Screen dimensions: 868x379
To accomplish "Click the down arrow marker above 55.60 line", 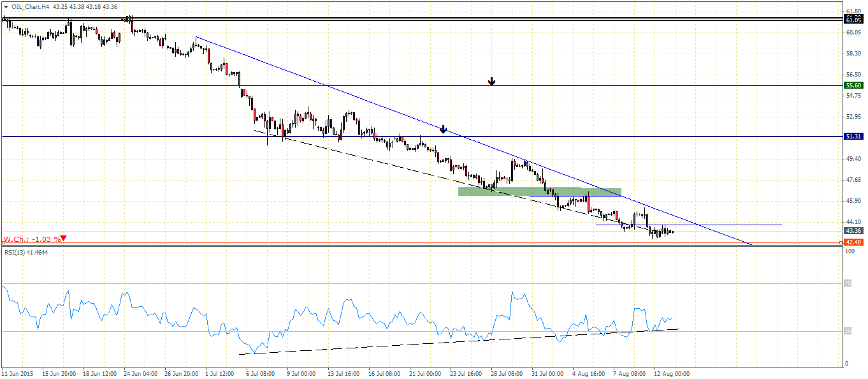I will click(491, 81).
